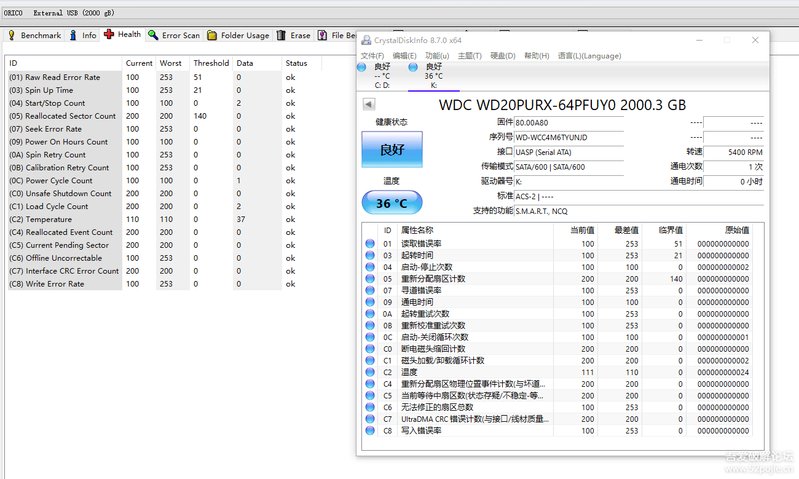Screen dimensions: 799x479
Task: Click the Folder Usage folder icon
Action: tap(212, 35)
